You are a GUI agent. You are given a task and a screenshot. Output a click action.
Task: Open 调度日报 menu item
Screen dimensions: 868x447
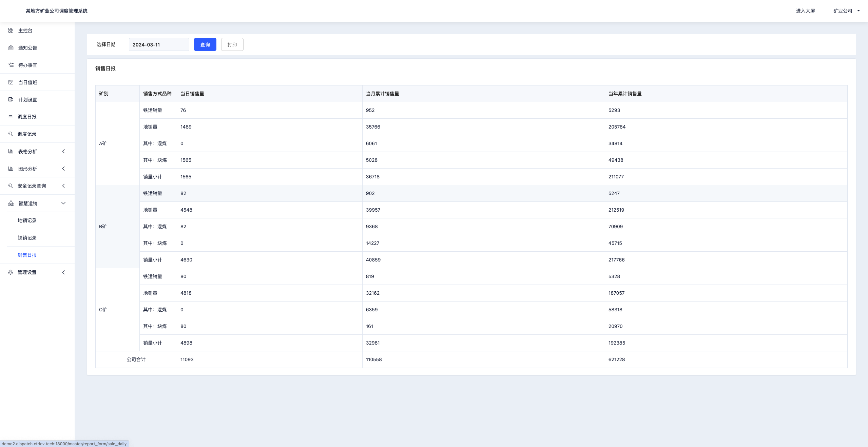coord(37,117)
